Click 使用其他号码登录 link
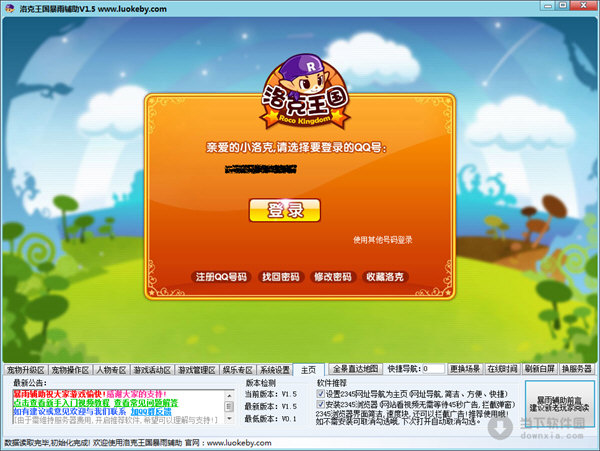Screen dimensions: 600x451 [x=383, y=240]
